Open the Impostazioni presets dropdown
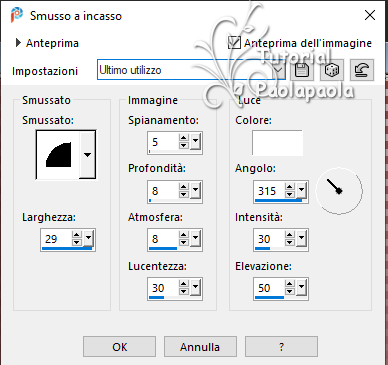The image size is (388, 365). click(x=279, y=70)
